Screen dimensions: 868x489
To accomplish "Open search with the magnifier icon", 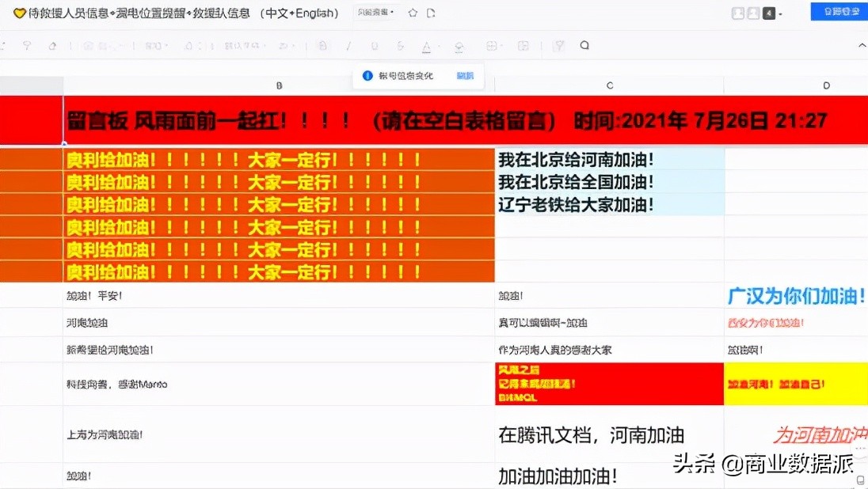I will point(584,47).
